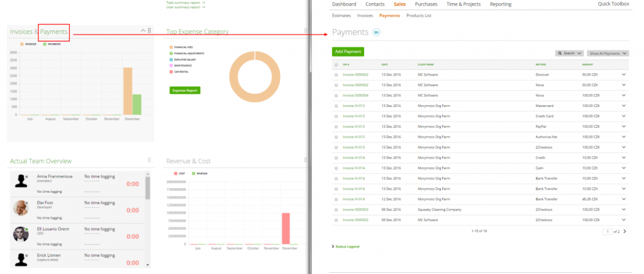This screenshot has width=644, height=274.
Task: Click the Team Overview scroll down arrow
Action: (x=148, y=265)
